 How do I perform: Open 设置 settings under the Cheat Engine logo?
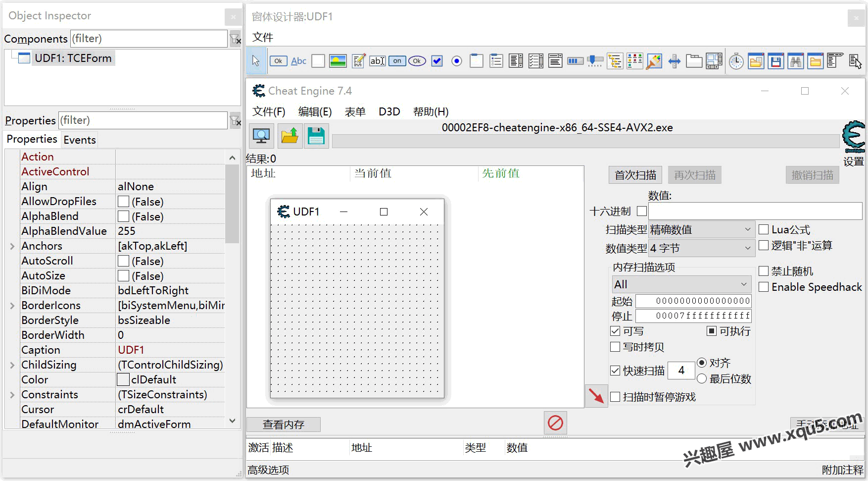(x=853, y=161)
